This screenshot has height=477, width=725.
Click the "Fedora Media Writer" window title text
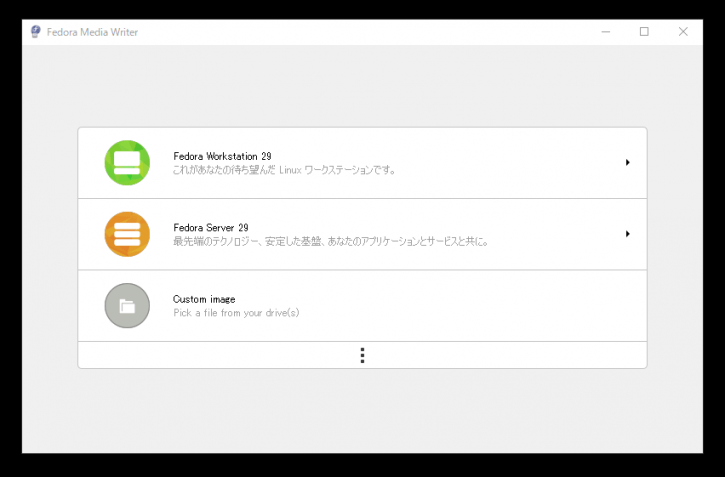[92, 32]
